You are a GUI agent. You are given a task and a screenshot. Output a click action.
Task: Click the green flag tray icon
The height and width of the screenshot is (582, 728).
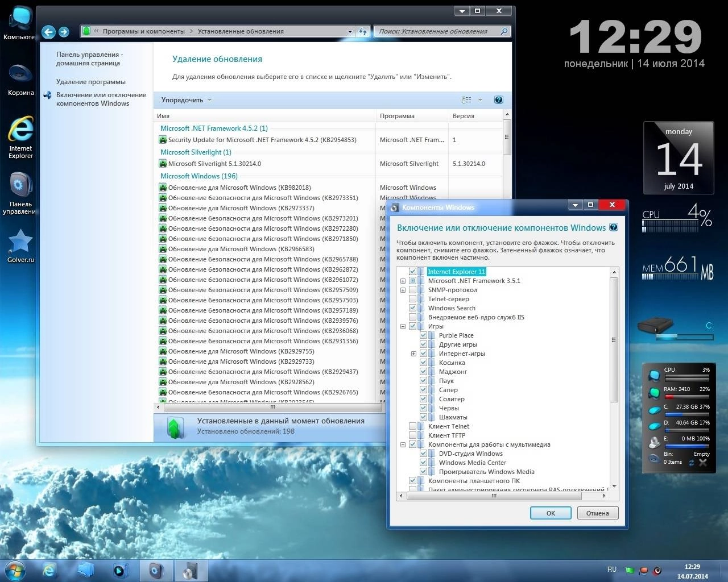630,570
